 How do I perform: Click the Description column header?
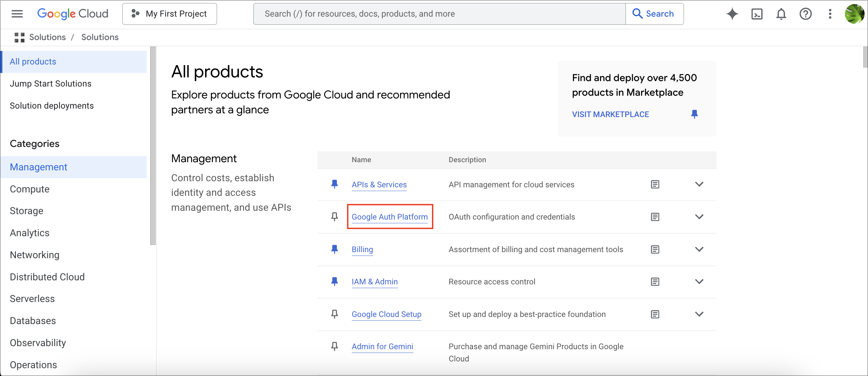467,160
